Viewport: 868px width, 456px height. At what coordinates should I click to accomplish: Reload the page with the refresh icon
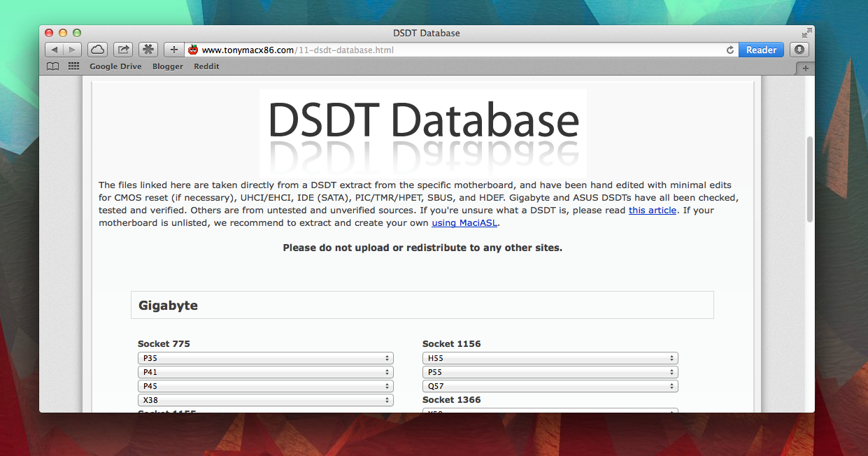[x=730, y=50]
